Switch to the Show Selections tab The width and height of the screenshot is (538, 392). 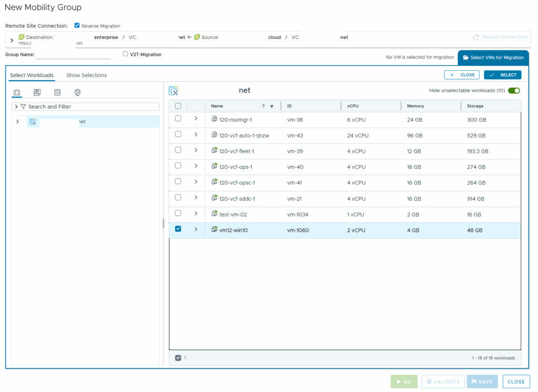pyautogui.click(x=86, y=75)
